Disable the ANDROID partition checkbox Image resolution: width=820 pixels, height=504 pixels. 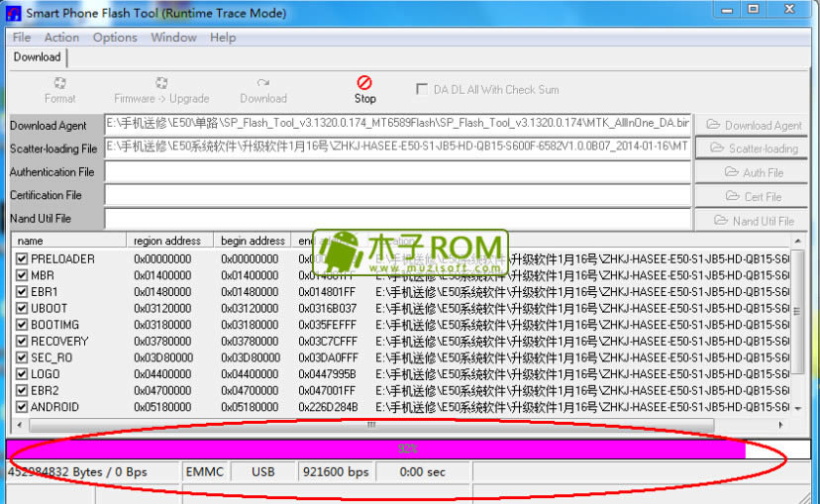[22, 407]
